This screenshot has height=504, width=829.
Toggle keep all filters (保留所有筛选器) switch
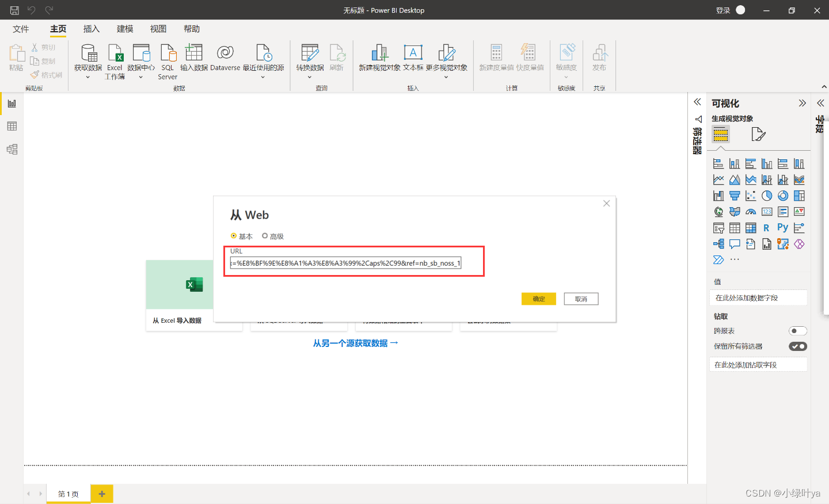coord(798,346)
